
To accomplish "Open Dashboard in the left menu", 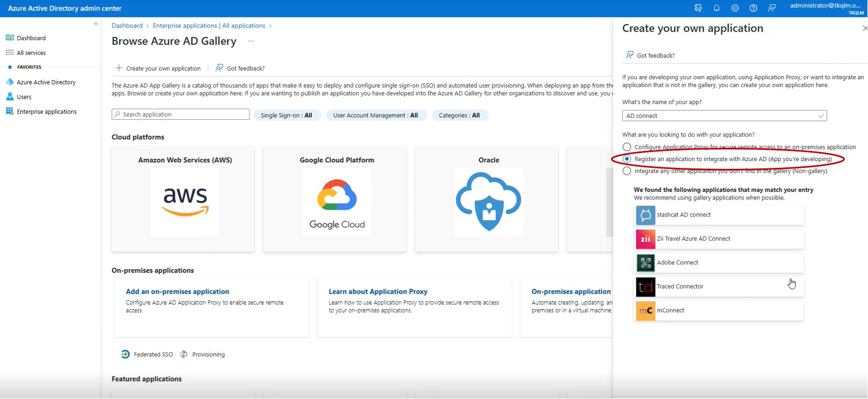I will tap(31, 38).
